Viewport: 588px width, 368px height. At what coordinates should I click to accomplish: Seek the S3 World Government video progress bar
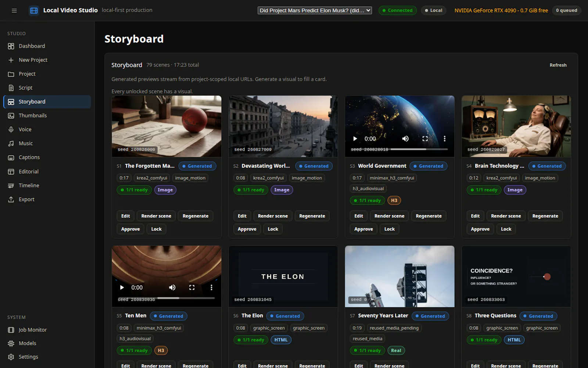[400, 149]
